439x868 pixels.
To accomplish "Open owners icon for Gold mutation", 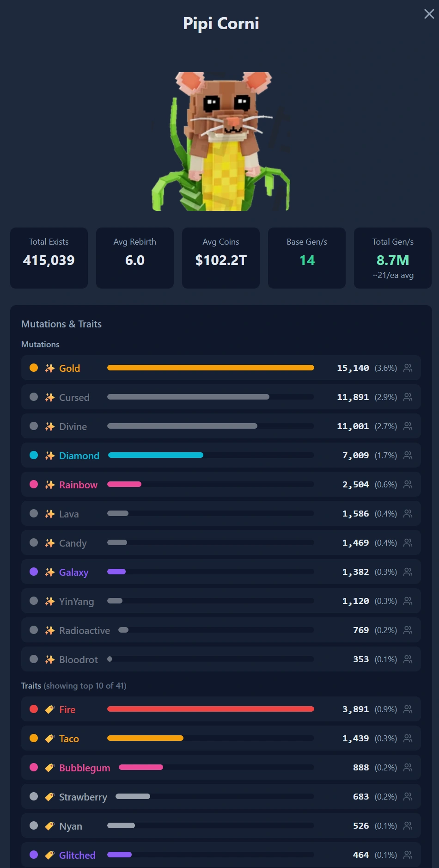I will (408, 368).
